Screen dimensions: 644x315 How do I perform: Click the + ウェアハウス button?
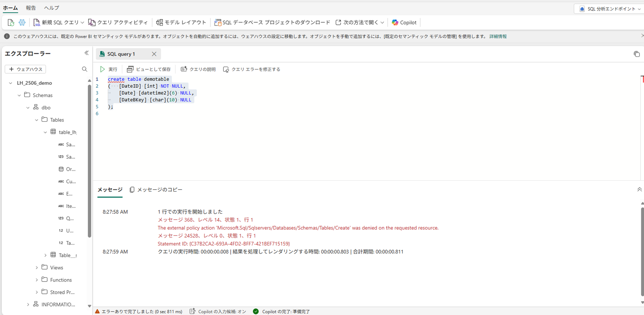coord(25,69)
